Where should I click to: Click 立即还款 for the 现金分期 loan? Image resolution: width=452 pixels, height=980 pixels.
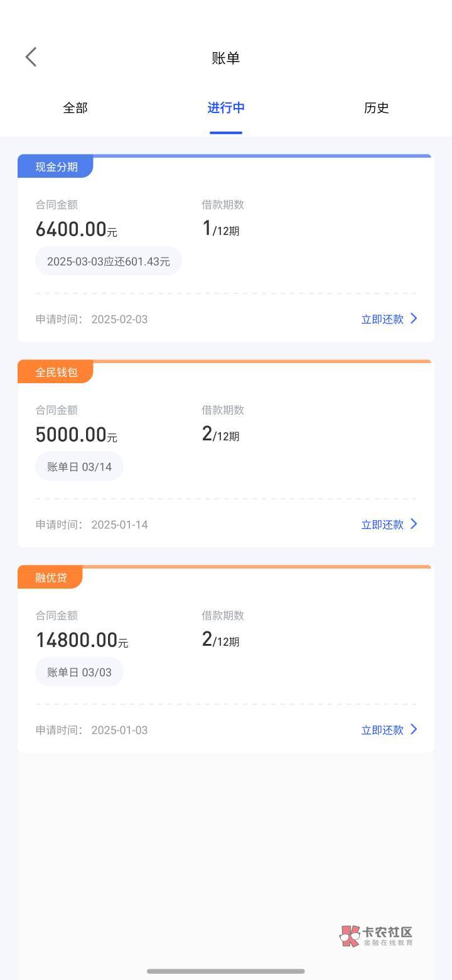point(382,319)
